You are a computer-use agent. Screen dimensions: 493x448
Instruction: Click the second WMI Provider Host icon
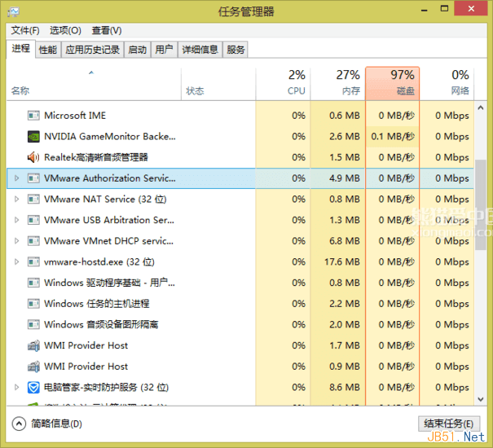33,367
